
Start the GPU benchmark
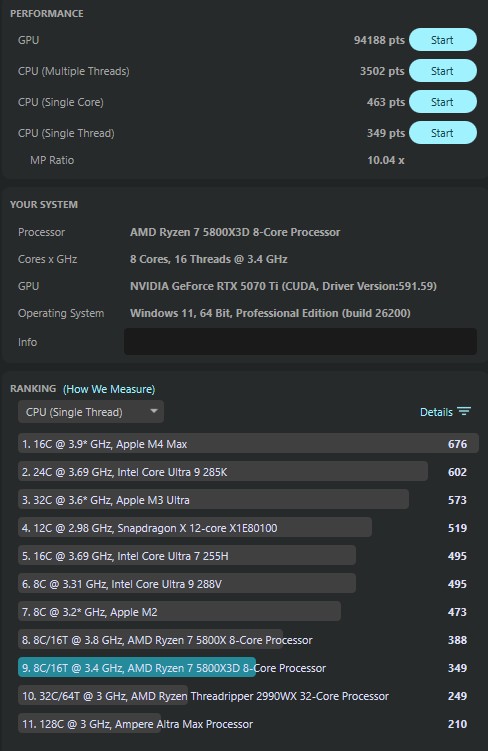click(x=443, y=40)
